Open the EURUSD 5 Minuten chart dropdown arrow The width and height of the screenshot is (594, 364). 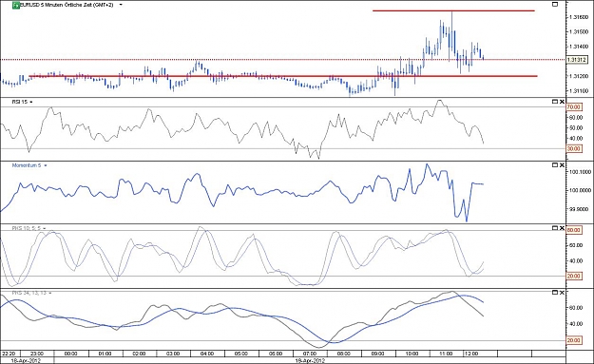tap(121, 5)
